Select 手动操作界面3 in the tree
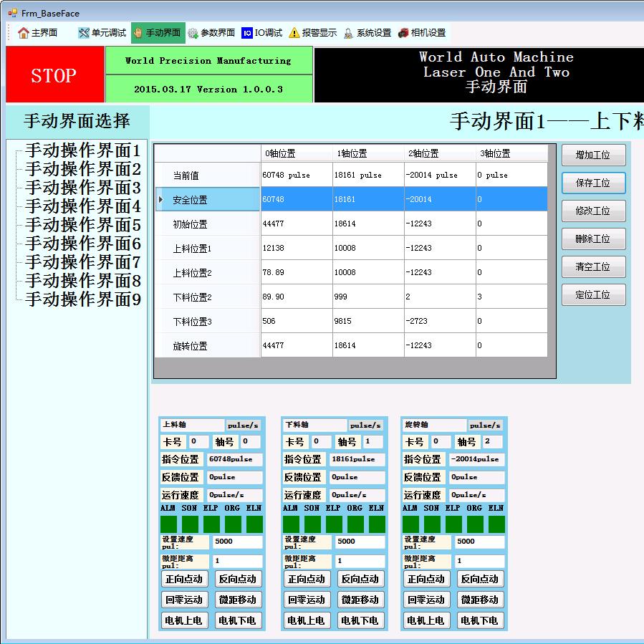This screenshot has height=644, width=644. tap(83, 188)
